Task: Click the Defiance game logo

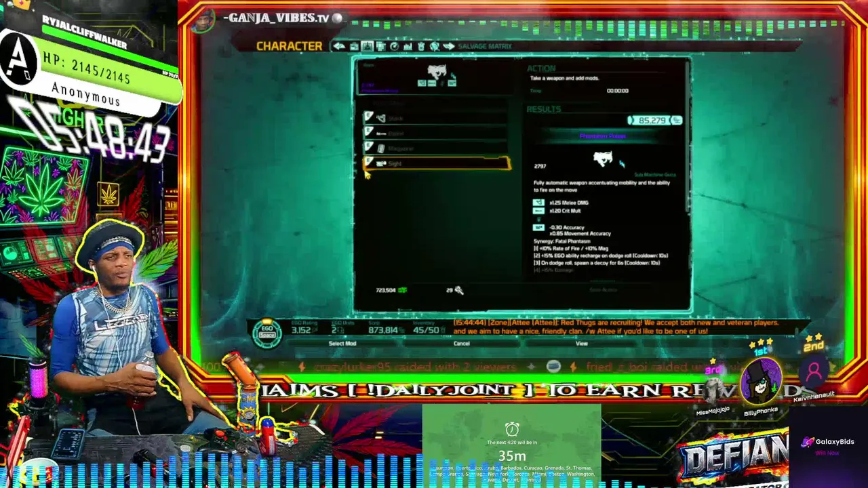Action: click(x=734, y=458)
